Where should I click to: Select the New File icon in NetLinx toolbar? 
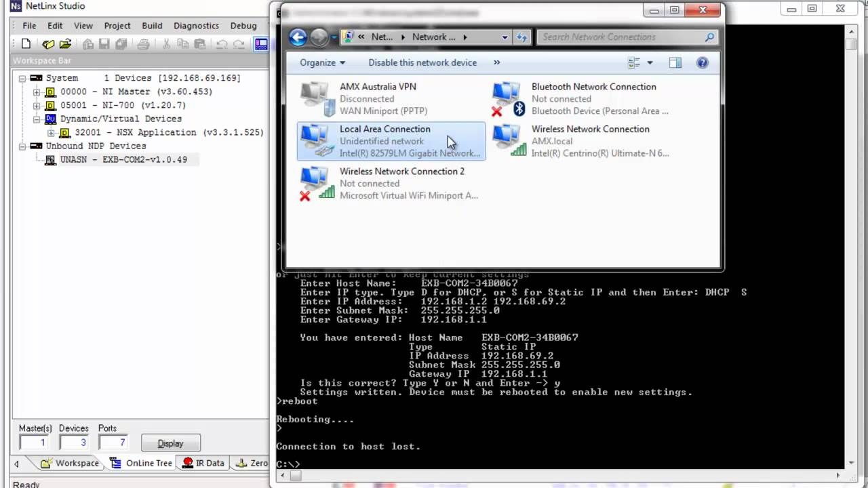[x=25, y=43]
